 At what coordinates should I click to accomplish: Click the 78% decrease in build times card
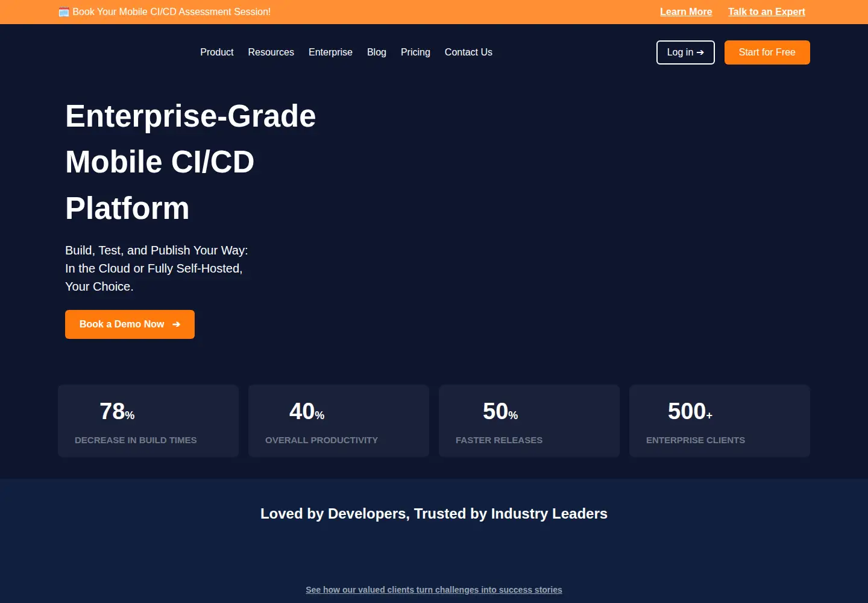[148, 421]
